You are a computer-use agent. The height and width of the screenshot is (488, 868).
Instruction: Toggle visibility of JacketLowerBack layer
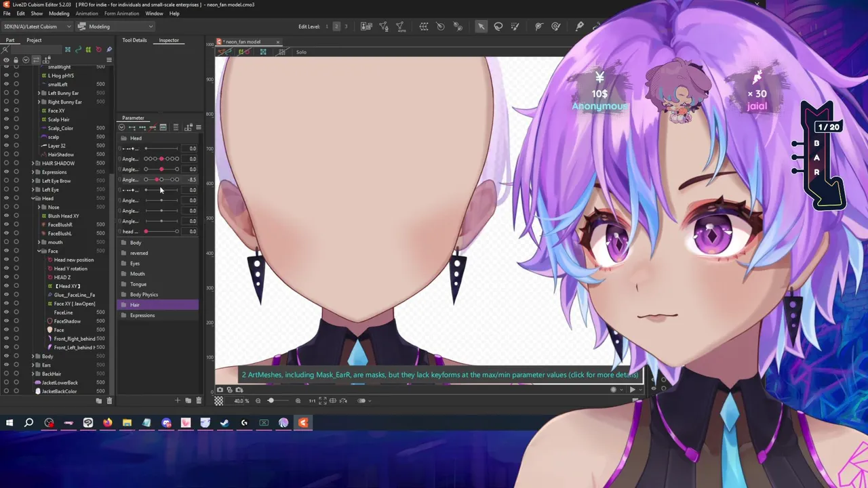pyautogui.click(x=6, y=382)
